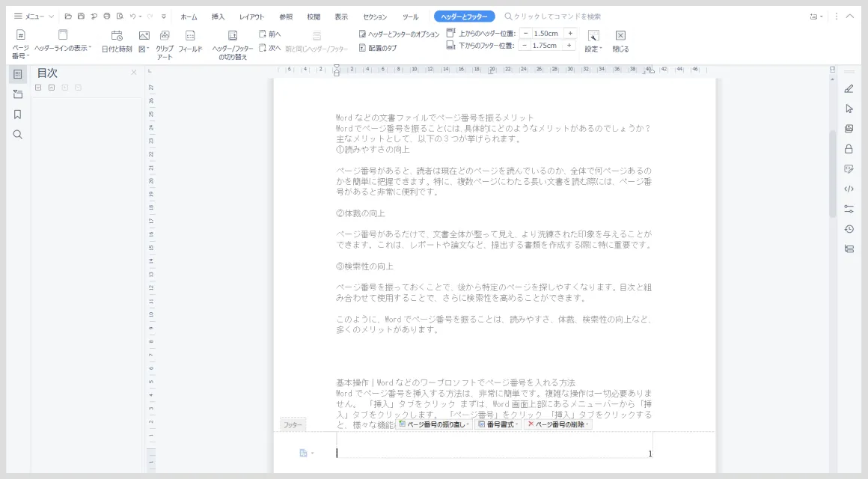Open ヘッダーとフッターのオプション options
Image resolution: width=868 pixels, height=479 pixels.
coord(399,34)
